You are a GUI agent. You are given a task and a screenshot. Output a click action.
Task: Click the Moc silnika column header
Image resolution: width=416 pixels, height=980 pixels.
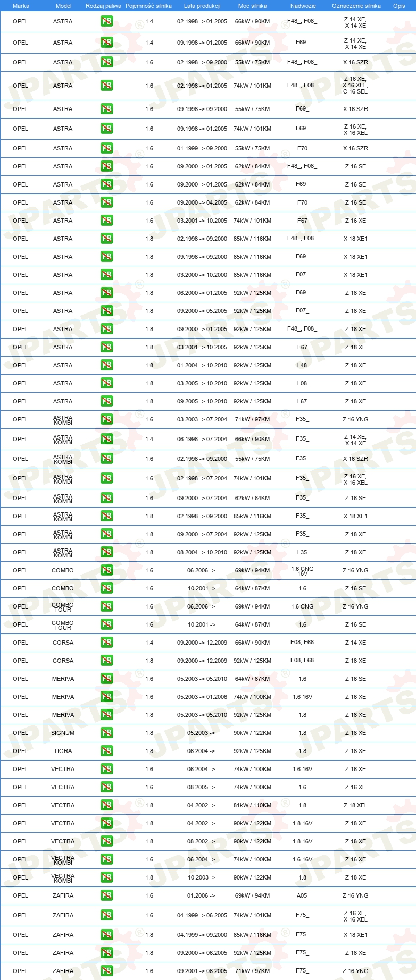[253, 6]
